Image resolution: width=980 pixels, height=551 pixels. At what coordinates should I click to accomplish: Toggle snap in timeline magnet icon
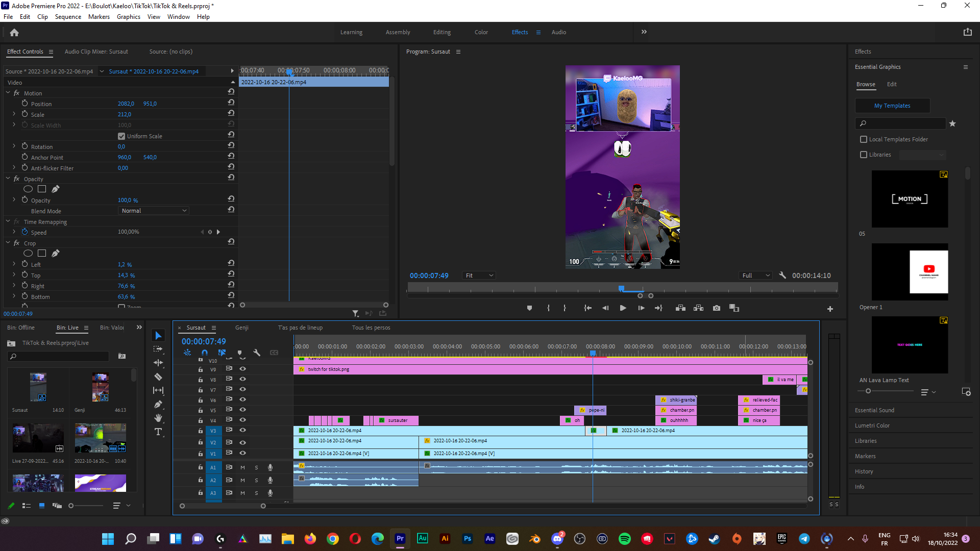tap(205, 353)
